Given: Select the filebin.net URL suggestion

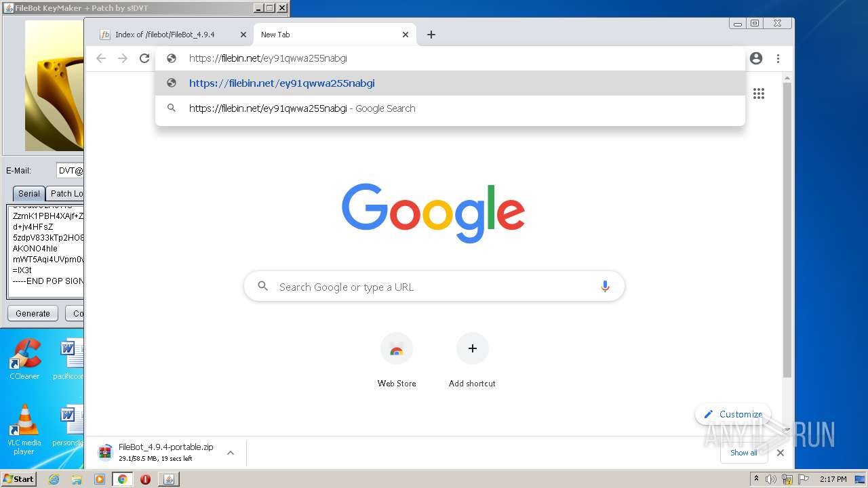Looking at the screenshot, I should (450, 83).
